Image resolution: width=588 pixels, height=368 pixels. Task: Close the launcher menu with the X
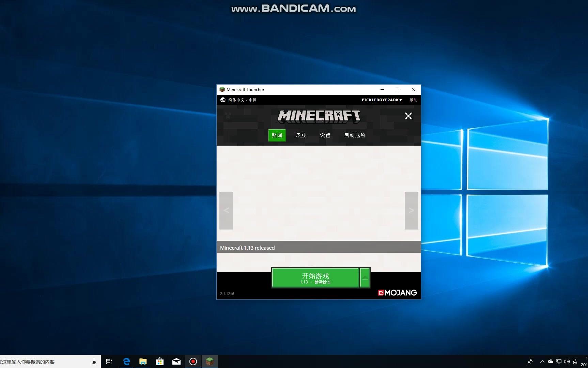click(x=408, y=116)
